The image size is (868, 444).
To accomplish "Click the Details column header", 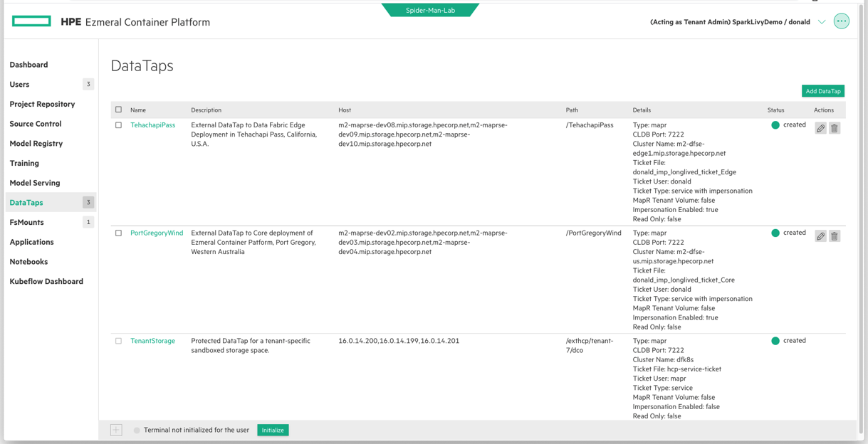I will click(642, 110).
